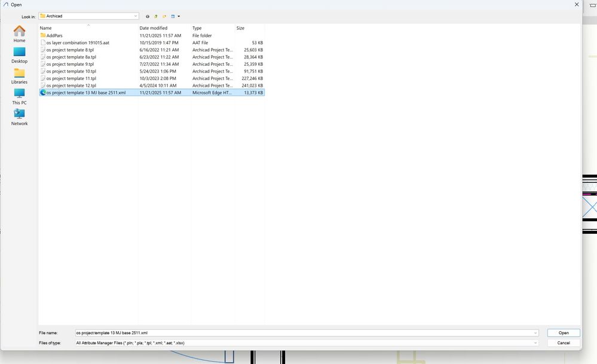
Task: Select os project template 13 MJ base 2511.xml
Action: click(x=86, y=93)
